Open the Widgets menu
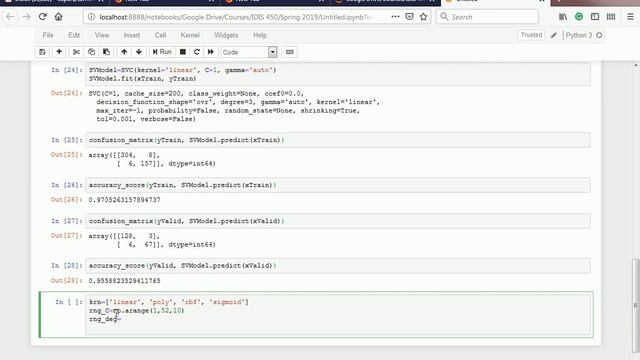The width and height of the screenshot is (640, 360). [x=226, y=35]
